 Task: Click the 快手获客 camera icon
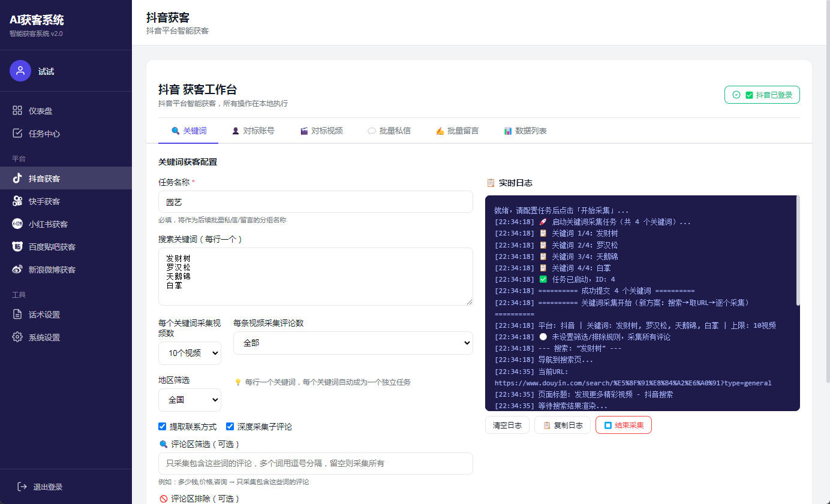[x=17, y=201]
